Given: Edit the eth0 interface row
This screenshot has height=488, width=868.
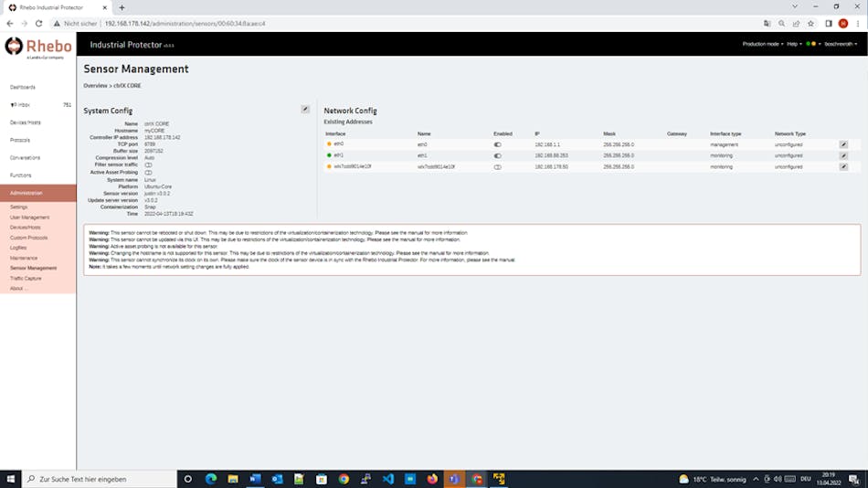Looking at the screenshot, I should click(x=843, y=144).
